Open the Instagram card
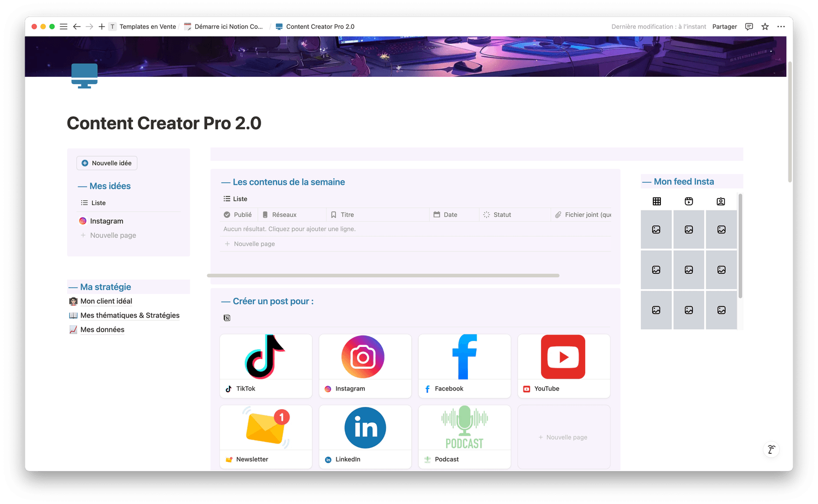The width and height of the screenshot is (818, 504). point(365,366)
